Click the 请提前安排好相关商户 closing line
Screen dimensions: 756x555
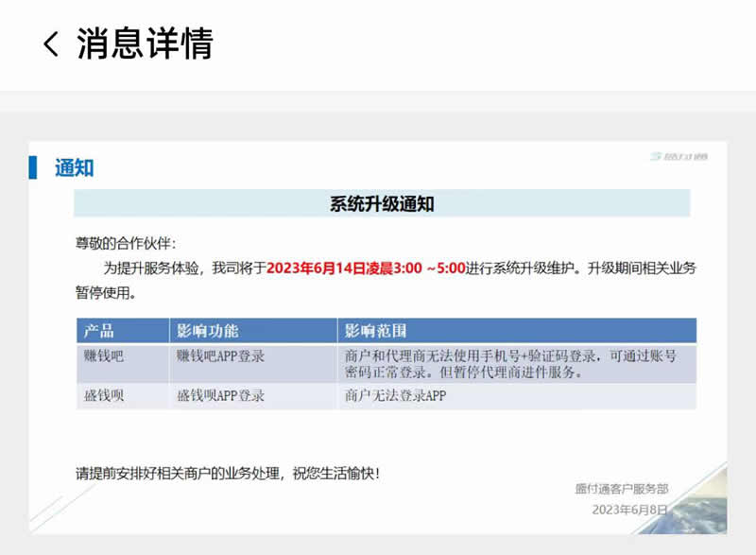click(228, 474)
